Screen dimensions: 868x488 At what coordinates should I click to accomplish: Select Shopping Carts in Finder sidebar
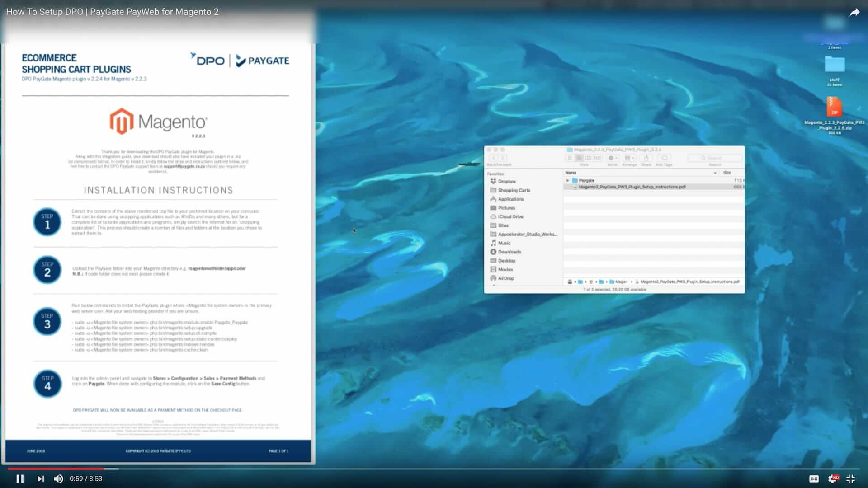[510, 190]
